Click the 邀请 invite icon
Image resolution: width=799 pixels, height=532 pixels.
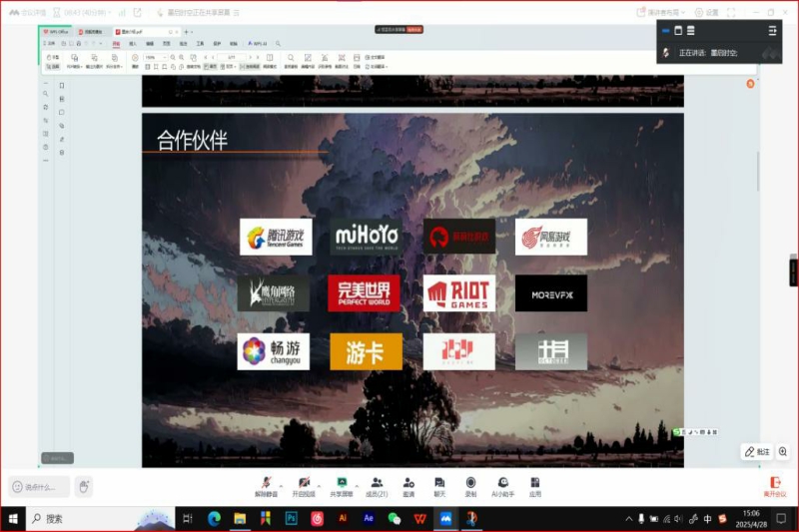(408, 482)
